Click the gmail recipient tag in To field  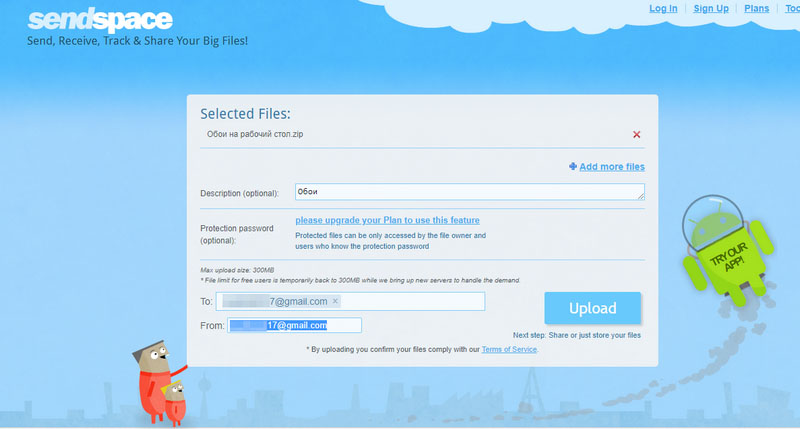280,301
